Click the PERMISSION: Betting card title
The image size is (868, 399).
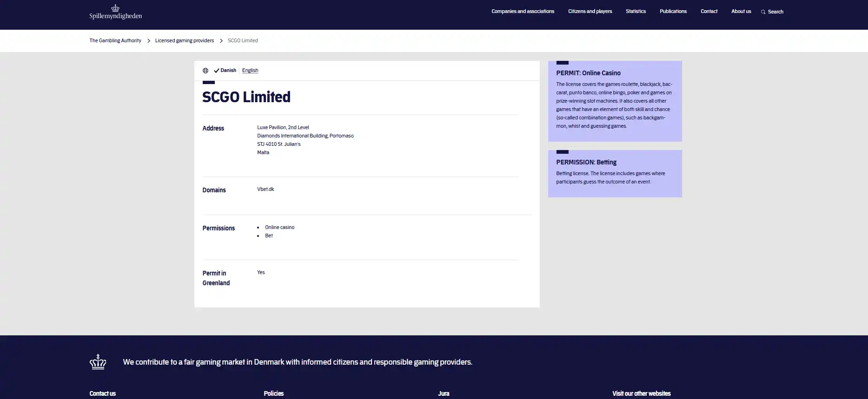click(x=586, y=162)
